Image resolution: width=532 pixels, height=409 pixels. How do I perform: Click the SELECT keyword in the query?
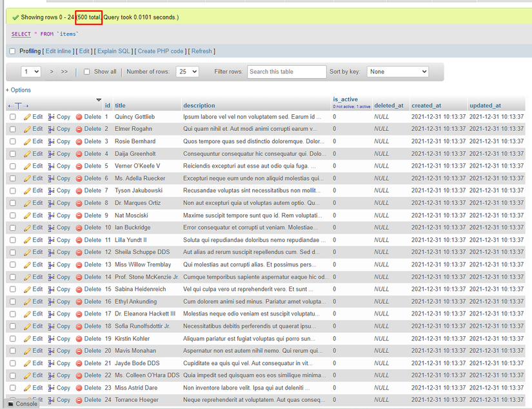click(x=21, y=34)
